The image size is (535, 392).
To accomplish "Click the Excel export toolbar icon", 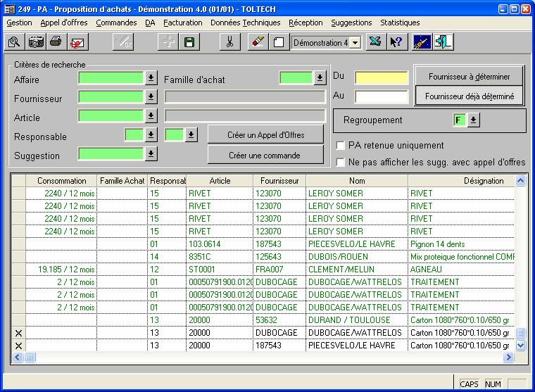I will 376,42.
